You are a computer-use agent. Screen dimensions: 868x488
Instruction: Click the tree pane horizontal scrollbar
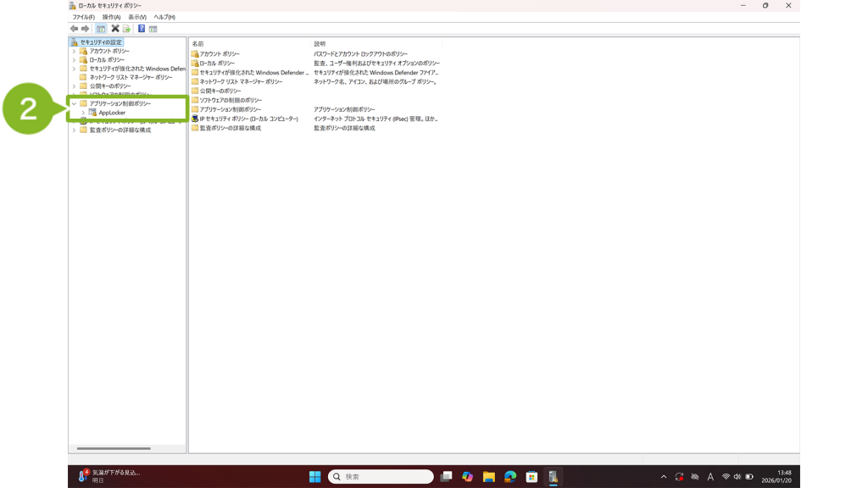[114, 448]
